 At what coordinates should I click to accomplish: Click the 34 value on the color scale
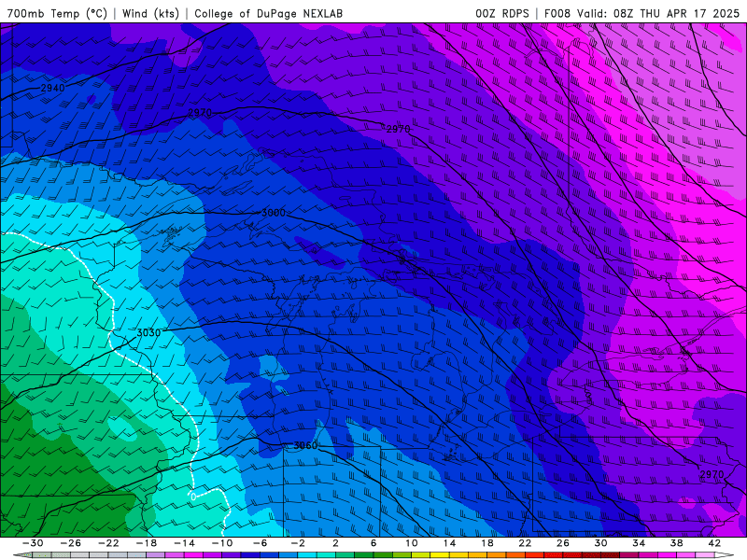639,543
